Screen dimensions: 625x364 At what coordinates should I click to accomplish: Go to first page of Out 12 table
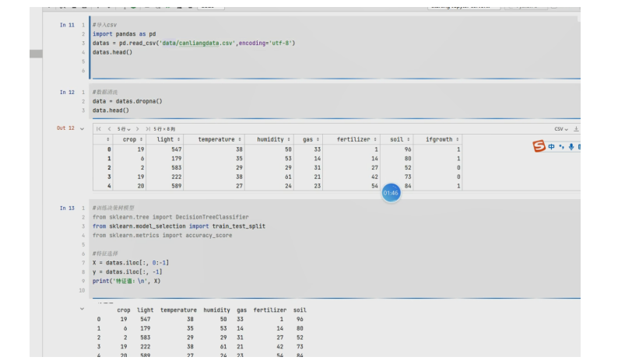coord(98,129)
